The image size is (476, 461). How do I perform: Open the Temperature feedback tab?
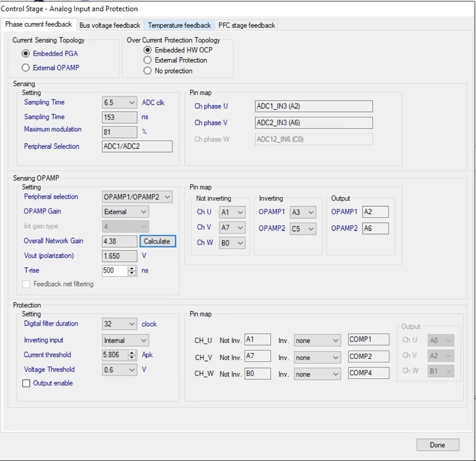[x=179, y=25]
